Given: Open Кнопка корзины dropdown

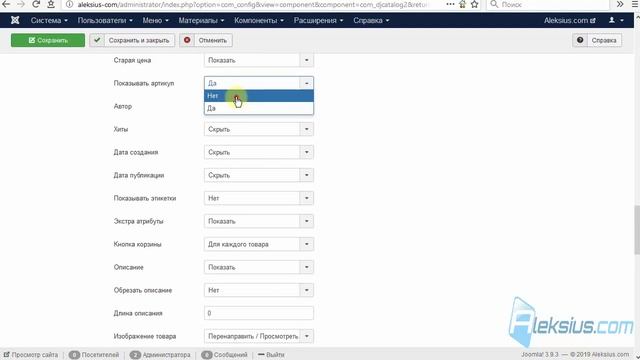Looking at the screenshot, I should click(259, 244).
